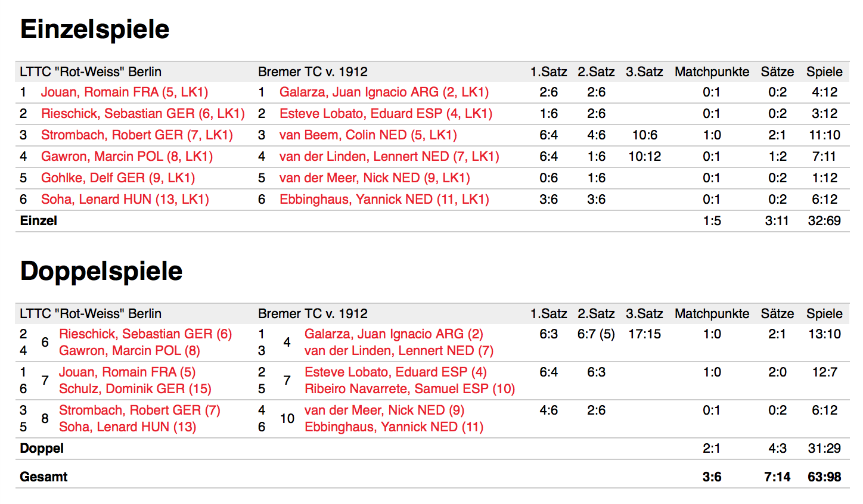Open Rieschick, Sebastian GER (6) in Doppelspiele
The image size is (863, 504).
[x=145, y=334]
